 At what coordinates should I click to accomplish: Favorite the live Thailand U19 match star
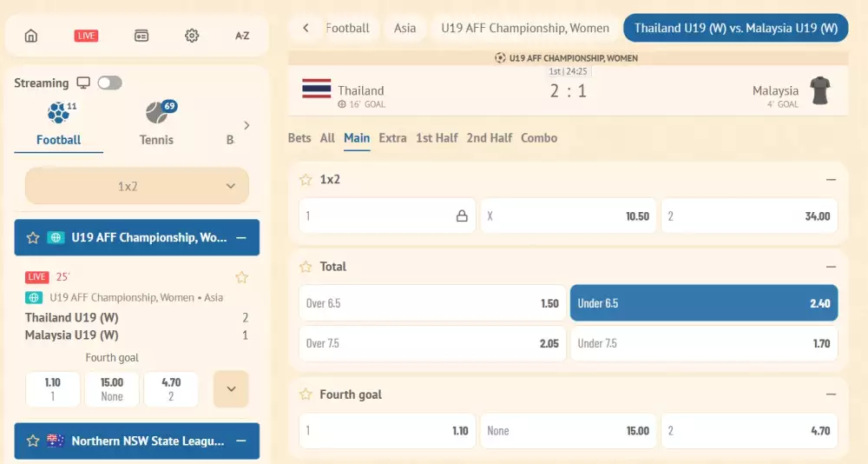tap(241, 277)
